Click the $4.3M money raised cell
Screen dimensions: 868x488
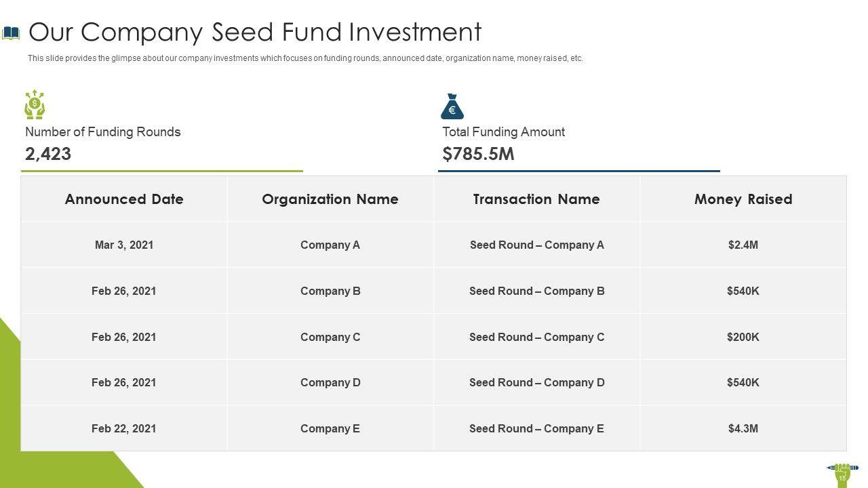coord(743,428)
